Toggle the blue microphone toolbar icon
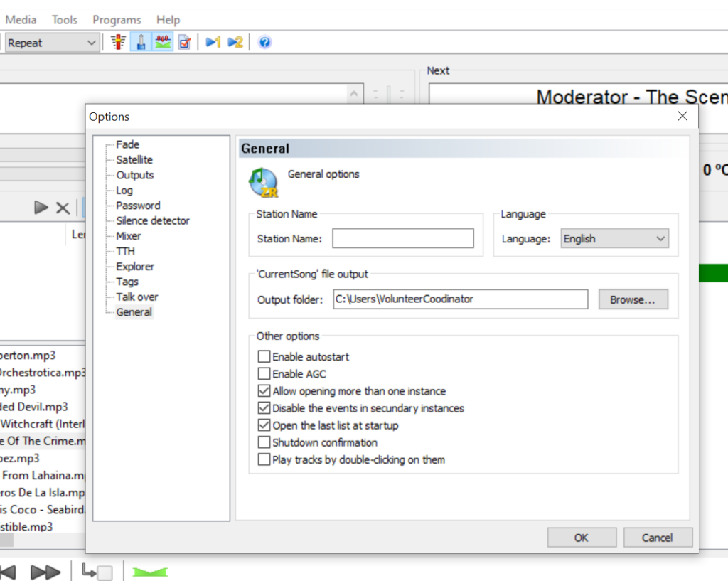The image size is (728, 581). coord(141,43)
